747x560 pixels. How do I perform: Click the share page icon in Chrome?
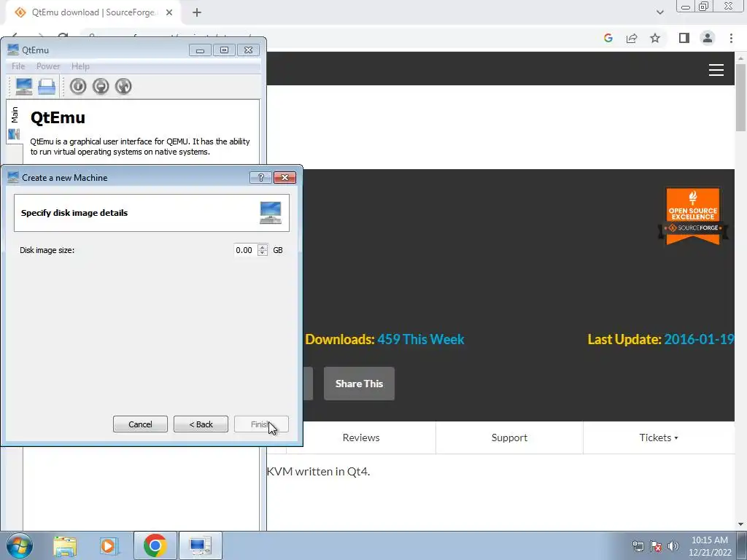(x=632, y=38)
